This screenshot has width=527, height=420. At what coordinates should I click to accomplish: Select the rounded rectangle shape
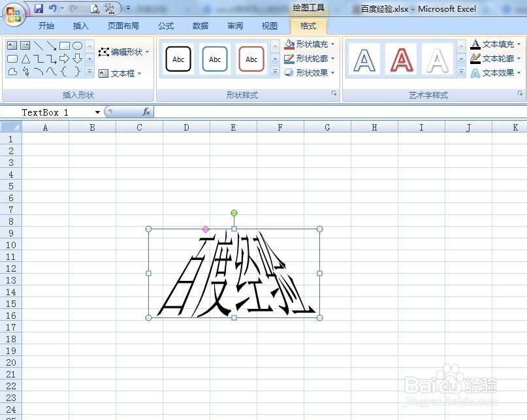pos(12,59)
